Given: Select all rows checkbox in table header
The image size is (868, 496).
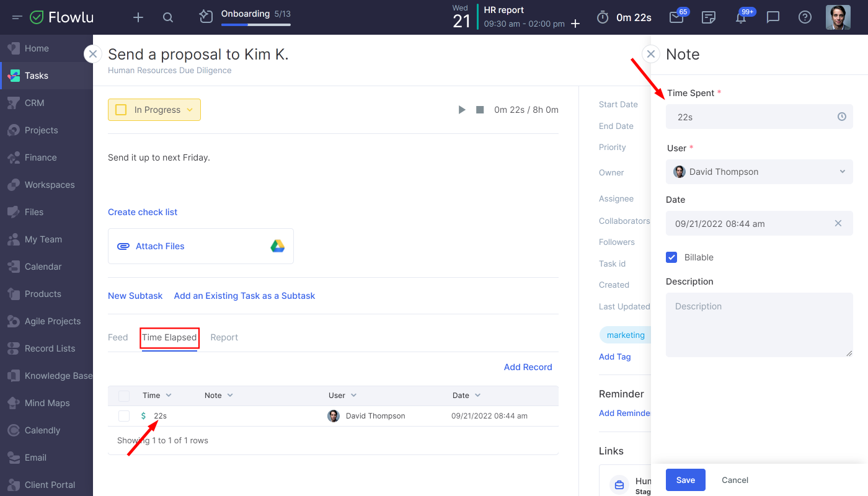Looking at the screenshot, I should 124,396.
